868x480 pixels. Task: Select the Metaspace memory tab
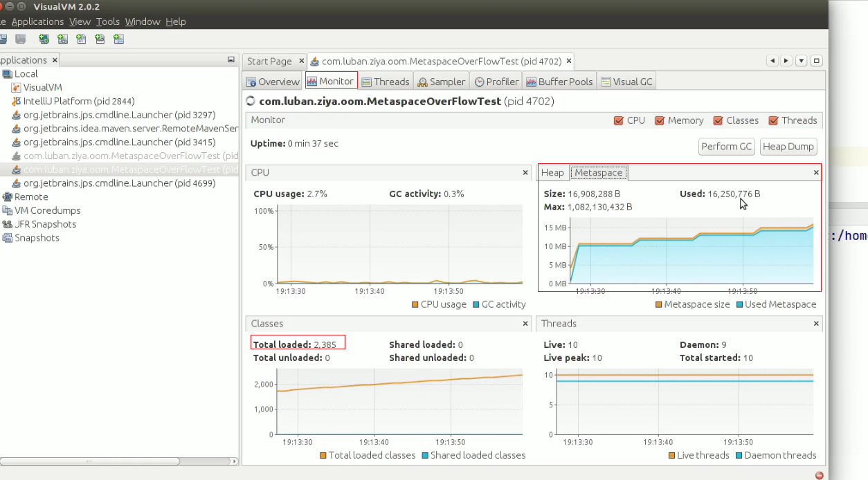pos(599,172)
